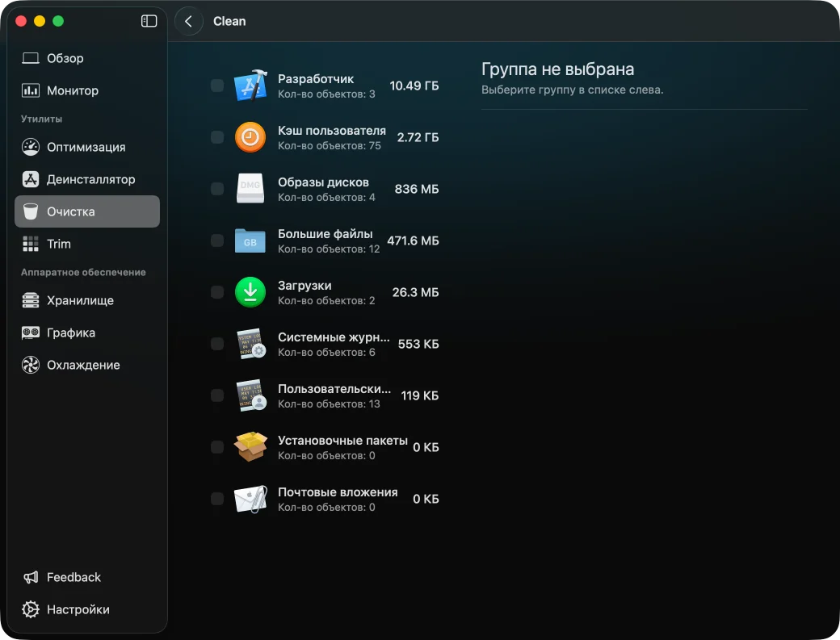Open the Feedback link
The width and height of the screenshot is (840, 640).
pos(87,577)
